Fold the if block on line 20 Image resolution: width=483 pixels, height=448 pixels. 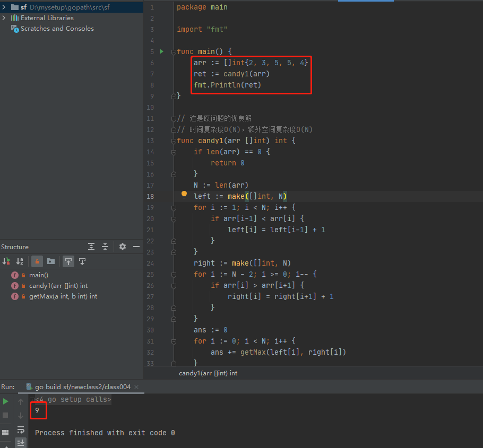point(174,219)
